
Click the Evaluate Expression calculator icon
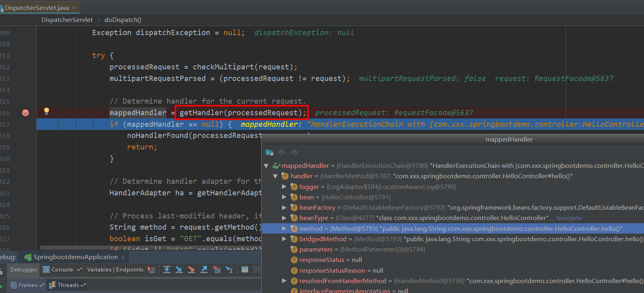[x=245, y=270]
